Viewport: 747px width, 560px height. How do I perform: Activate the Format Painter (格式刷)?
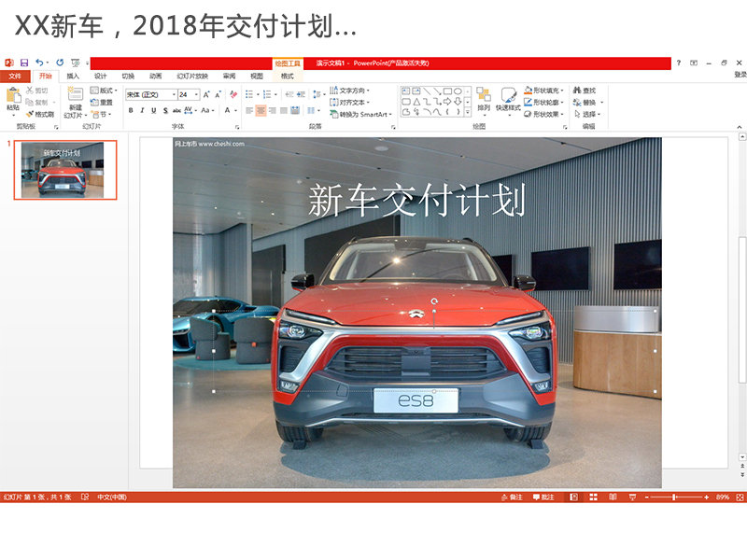(x=40, y=114)
